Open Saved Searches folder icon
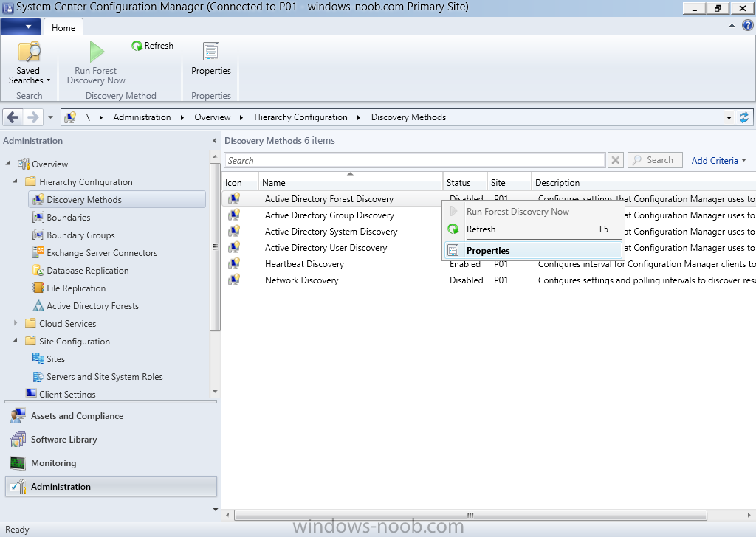This screenshot has height=537, width=756. (x=29, y=52)
